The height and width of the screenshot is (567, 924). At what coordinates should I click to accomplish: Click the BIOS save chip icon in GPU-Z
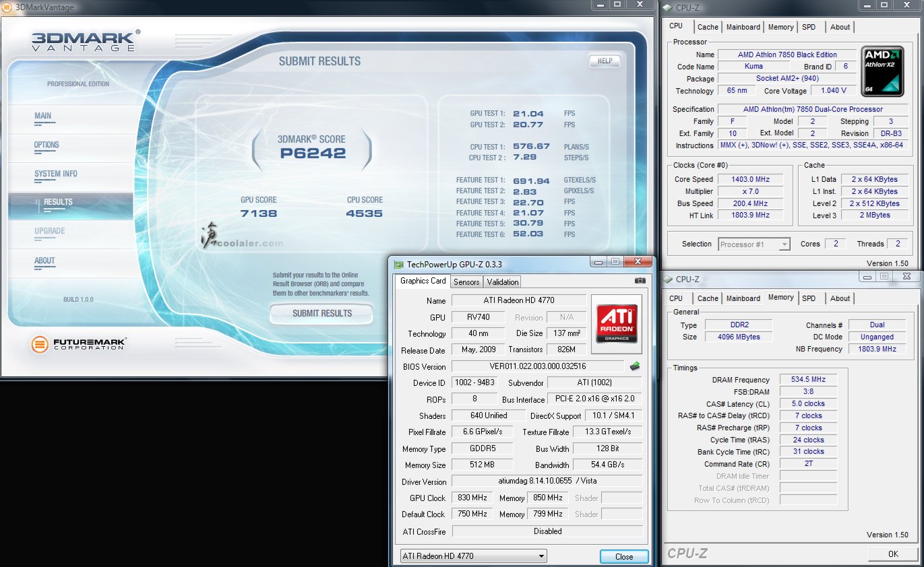click(x=634, y=366)
